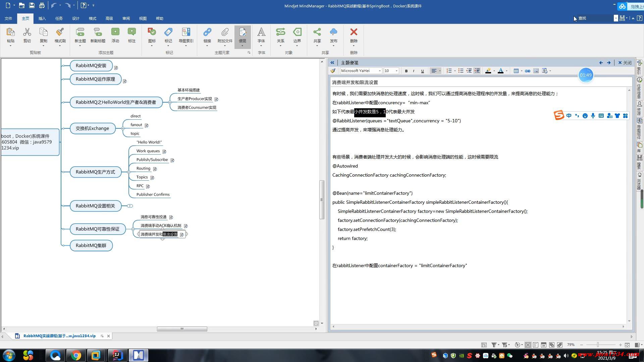644x362 pixels.
Task: Click the Attach File (附加文件) paperclip
Action: pyautogui.click(x=225, y=32)
